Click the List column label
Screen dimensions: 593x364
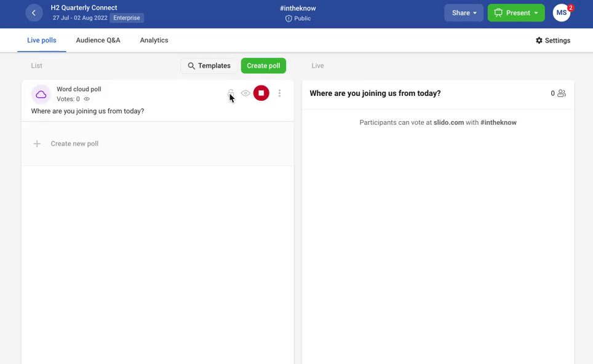point(36,66)
